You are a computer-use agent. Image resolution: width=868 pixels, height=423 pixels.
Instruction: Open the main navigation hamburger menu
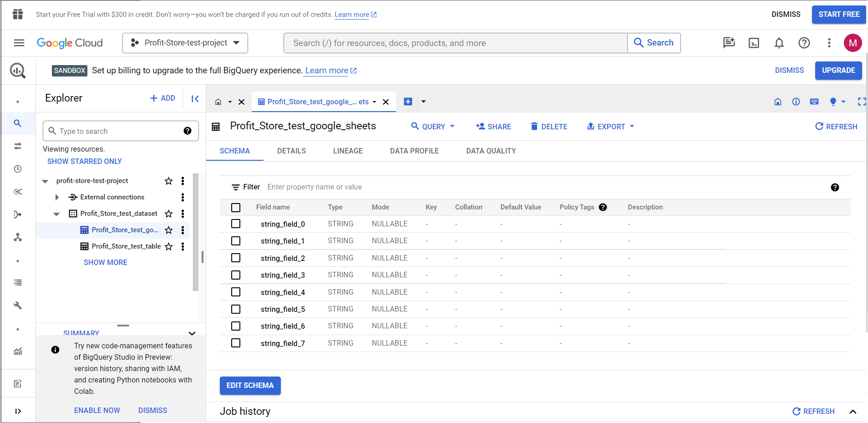(19, 43)
